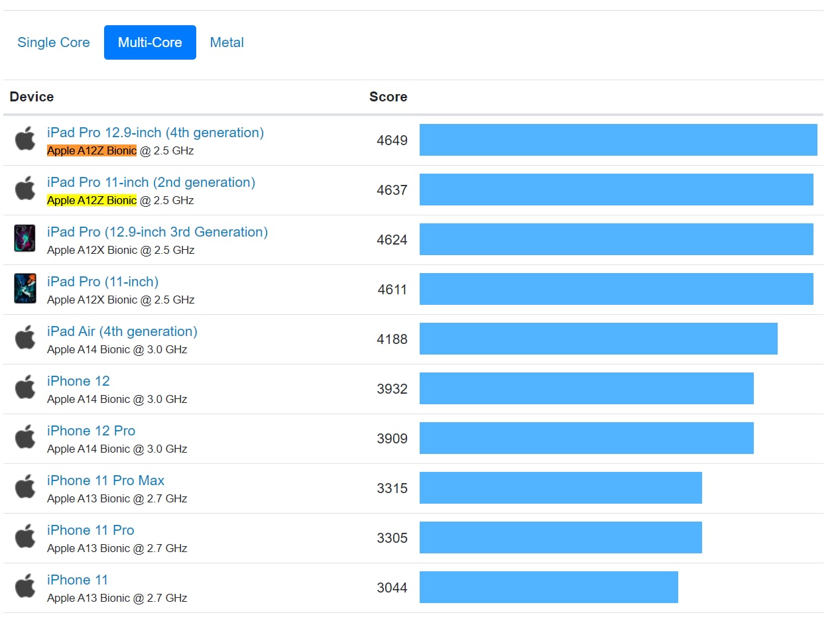
Task: Click Apple logo next to iPhone 12 Pro
Action: 25,437
